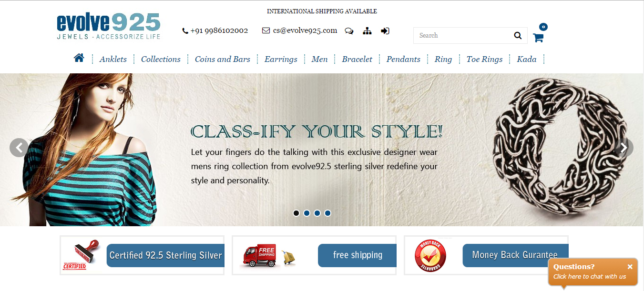Click the Money Back Guarantee banner
Viewport: 644px width, 291px height.
click(486, 255)
